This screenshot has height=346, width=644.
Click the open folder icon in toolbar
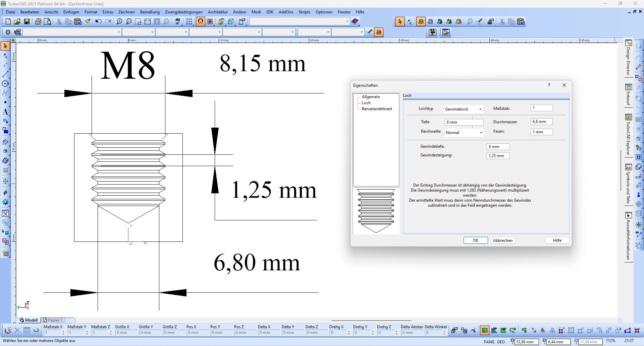(17, 22)
